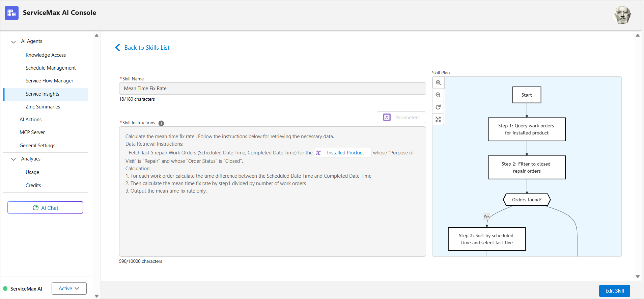This screenshot has width=644, height=299.
Task: Zoom in on the Skill Plan diagram
Action: click(438, 83)
